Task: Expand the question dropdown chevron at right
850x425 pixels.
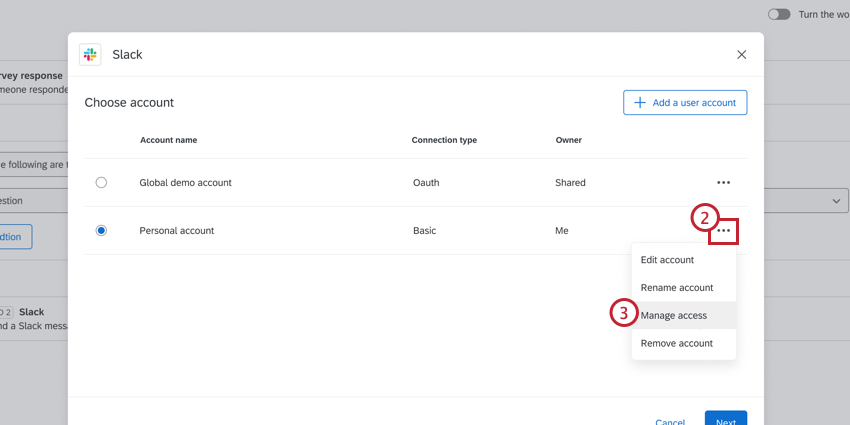Action: point(836,201)
